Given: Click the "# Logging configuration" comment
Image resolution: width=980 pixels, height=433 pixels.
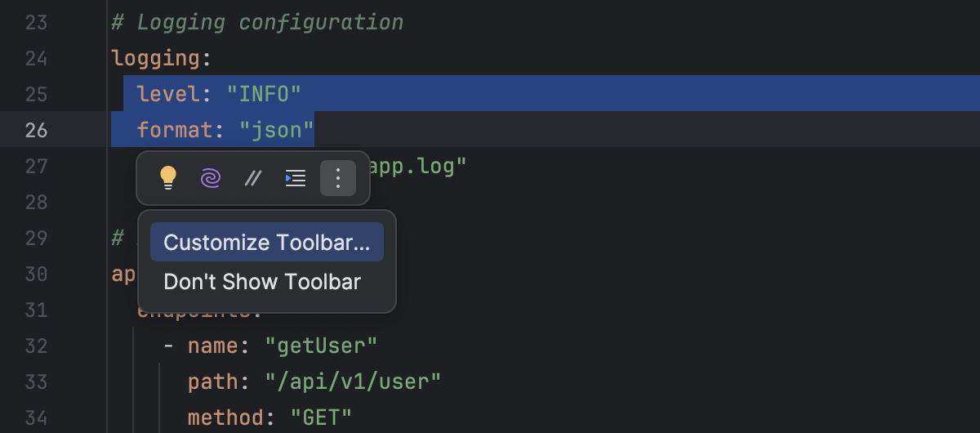Looking at the screenshot, I should 257,22.
